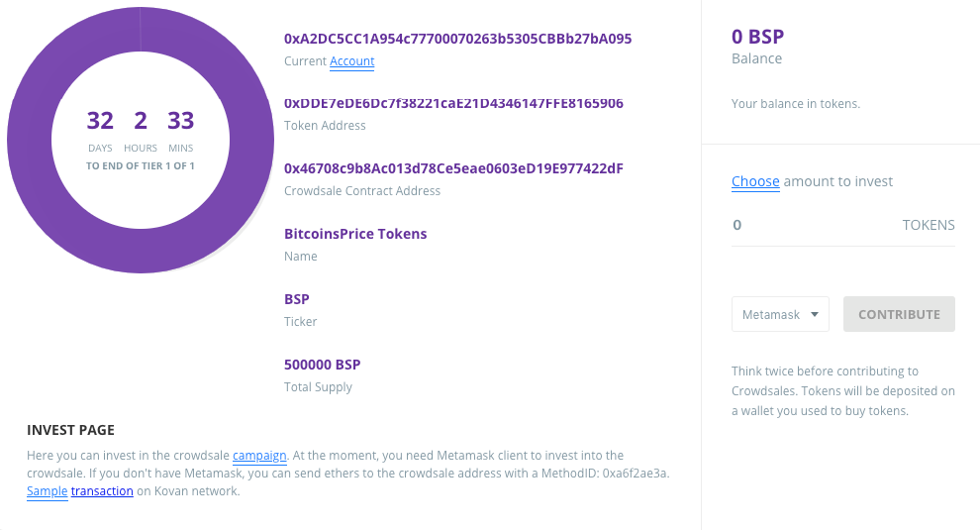Expand the Metamask dropdown

(780, 314)
